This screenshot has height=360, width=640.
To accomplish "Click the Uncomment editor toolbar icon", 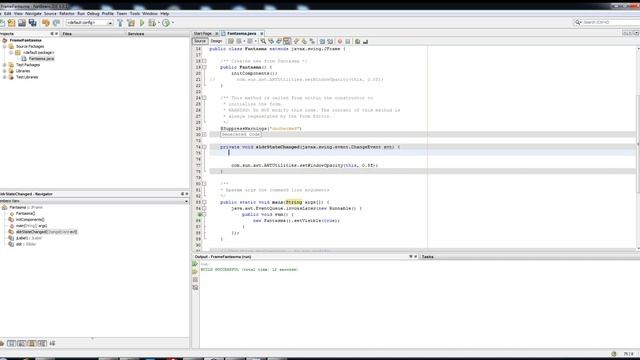I will [x=365, y=41].
